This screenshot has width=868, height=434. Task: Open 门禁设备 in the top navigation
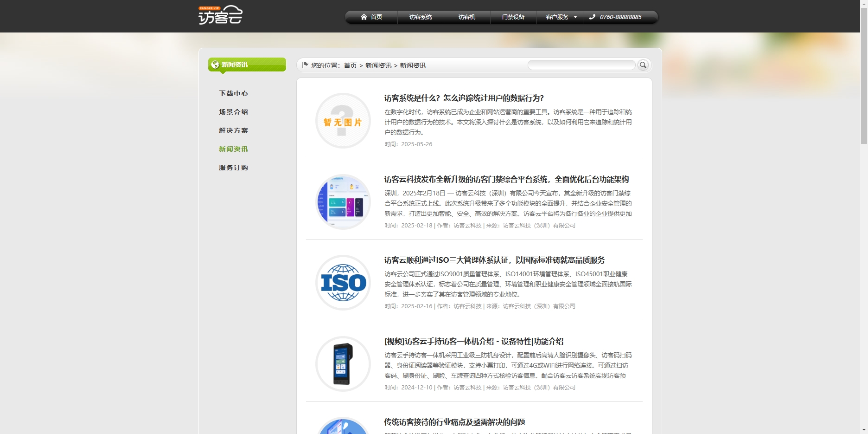point(513,17)
